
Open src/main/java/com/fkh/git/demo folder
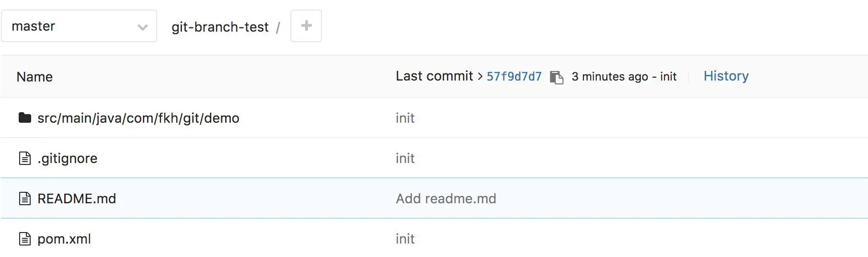[x=138, y=118]
